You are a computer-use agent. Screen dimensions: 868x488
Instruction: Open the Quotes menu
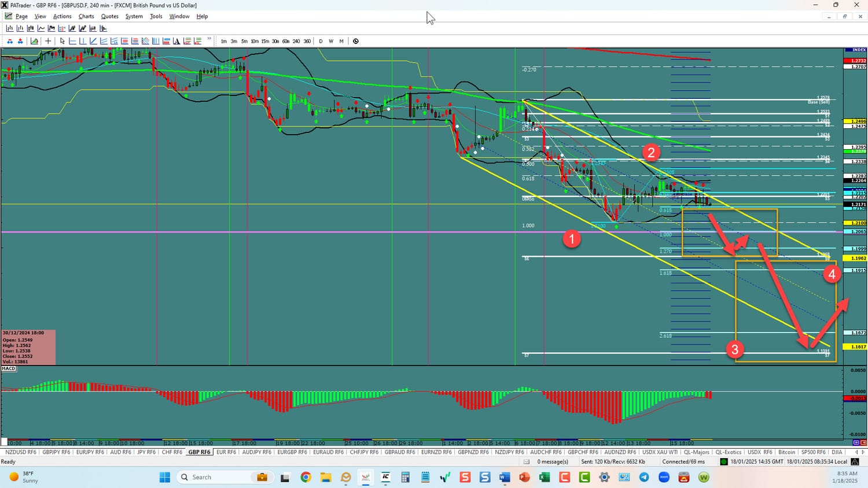coord(109,16)
